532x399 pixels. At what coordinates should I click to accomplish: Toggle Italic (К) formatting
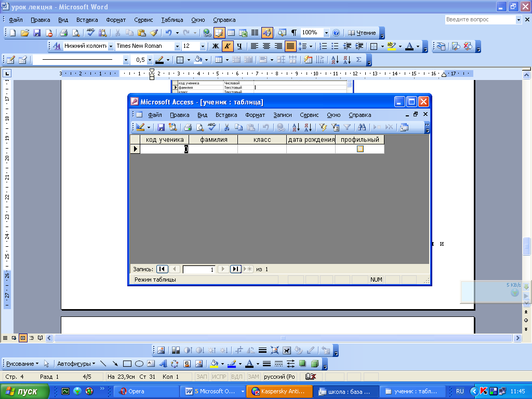pos(228,46)
